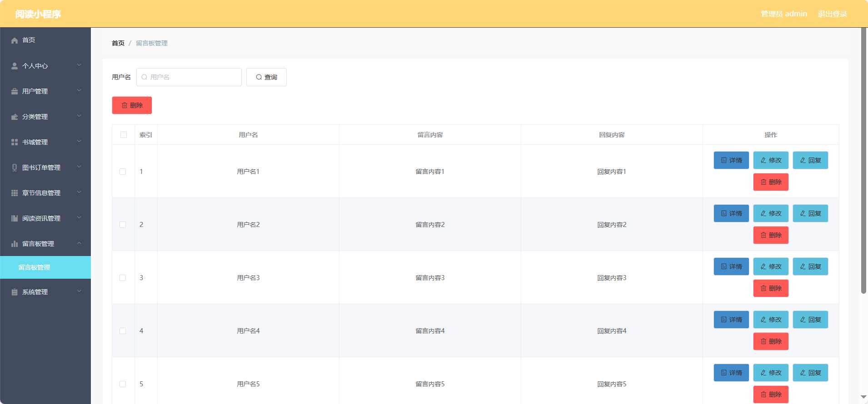Click the 回复内容 column header
This screenshot has height=404, width=868.
(x=612, y=135)
